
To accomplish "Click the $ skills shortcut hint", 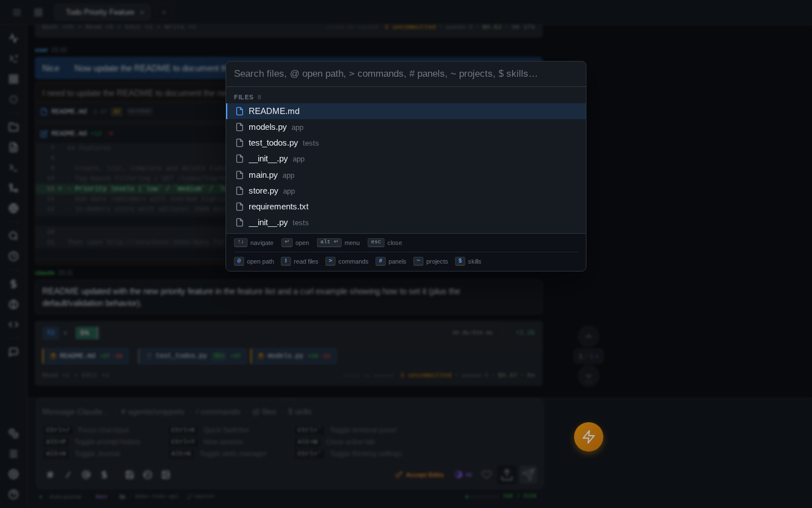I will [468, 261].
